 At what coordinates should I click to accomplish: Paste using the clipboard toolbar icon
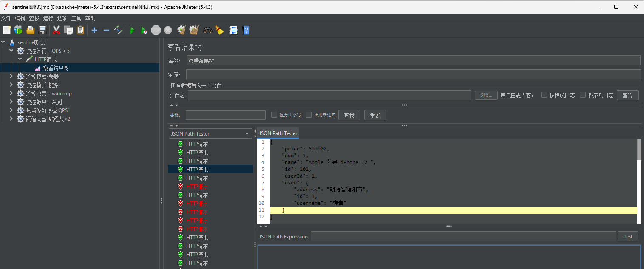(80, 30)
